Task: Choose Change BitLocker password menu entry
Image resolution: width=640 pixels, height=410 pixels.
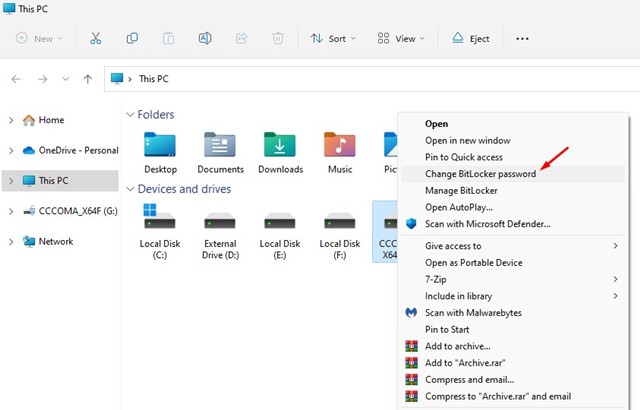Action: pyautogui.click(x=480, y=173)
